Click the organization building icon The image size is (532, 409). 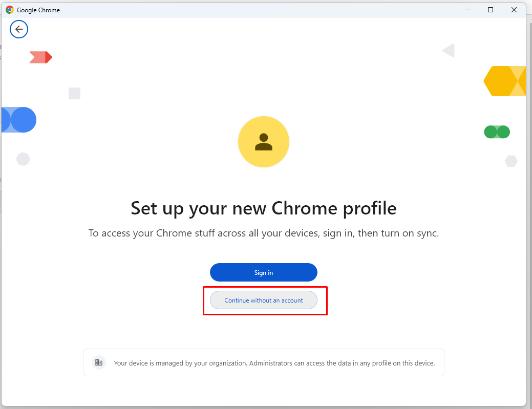coord(99,362)
